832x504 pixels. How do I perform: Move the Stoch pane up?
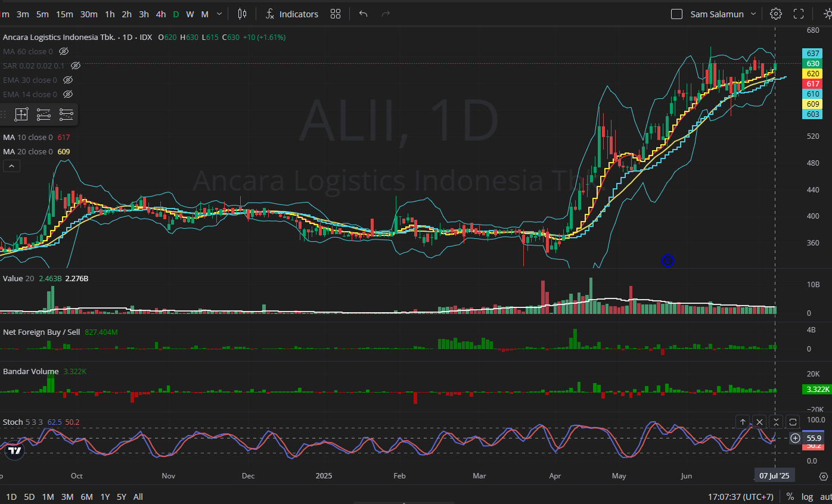pos(743,422)
